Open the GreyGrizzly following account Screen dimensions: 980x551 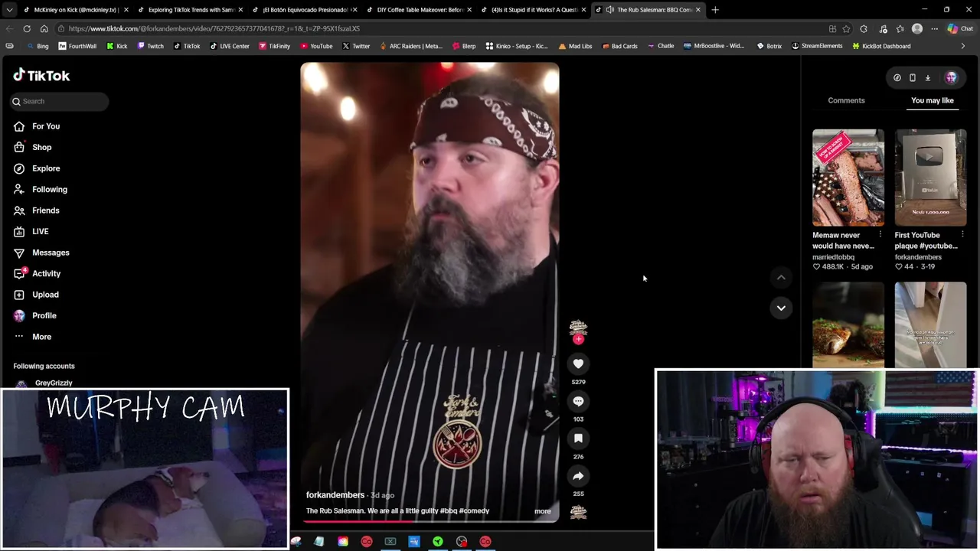click(x=54, y=383)
